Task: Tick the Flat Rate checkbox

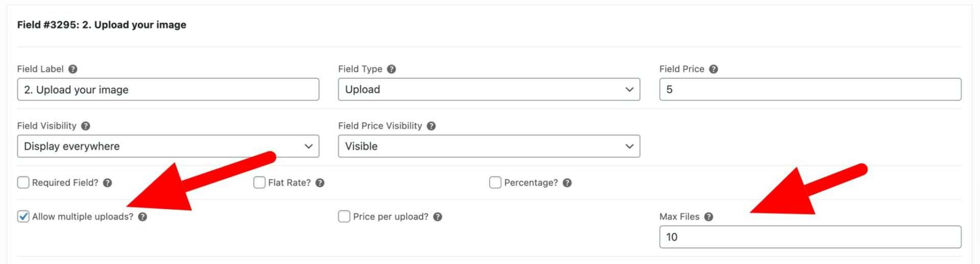Action: (259, 182)
